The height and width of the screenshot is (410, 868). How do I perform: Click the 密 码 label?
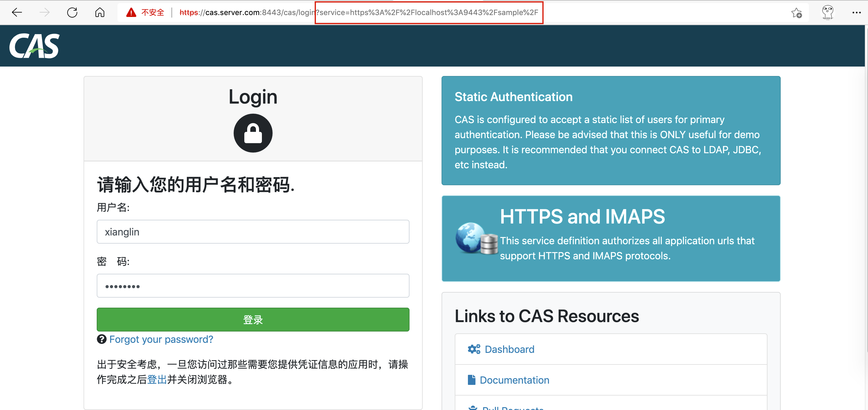pos(113,262)
